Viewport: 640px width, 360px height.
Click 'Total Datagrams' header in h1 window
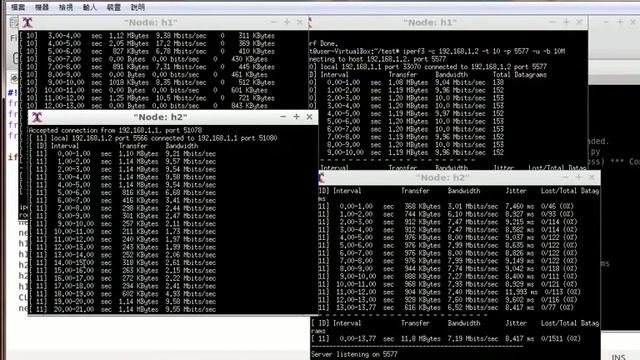pyautogui.click(x=520, y=75)
